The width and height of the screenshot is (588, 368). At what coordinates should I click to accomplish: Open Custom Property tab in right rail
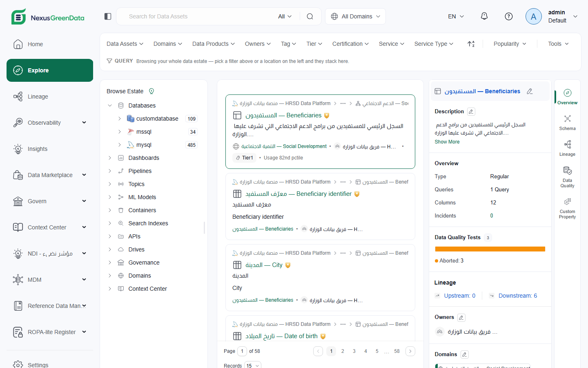(568, 209)
